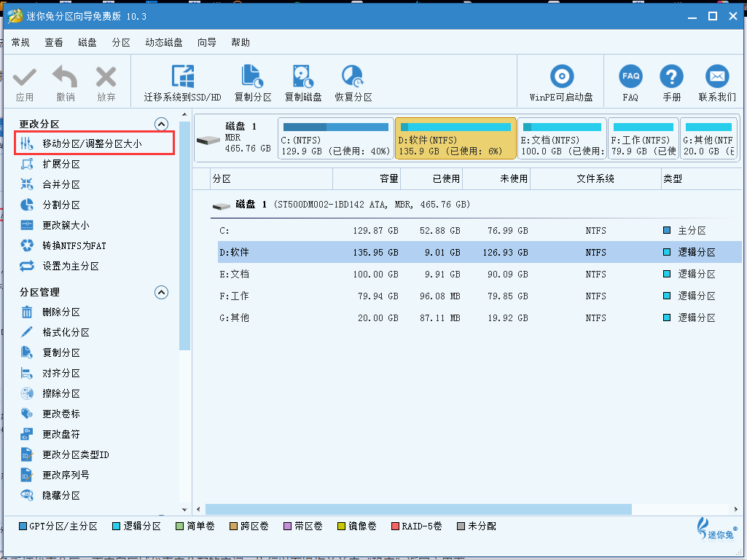Collapse the 分区管理 section
This screenshot has width=747, height=560.
coord(162,293)
